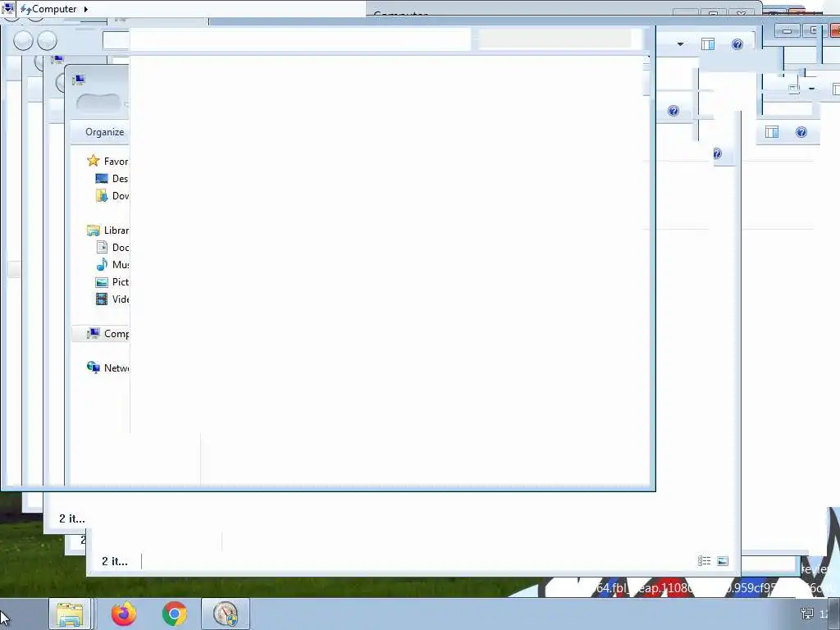
Task: Open File Explorer from the taskbar
Action: (x=70, y=614)
